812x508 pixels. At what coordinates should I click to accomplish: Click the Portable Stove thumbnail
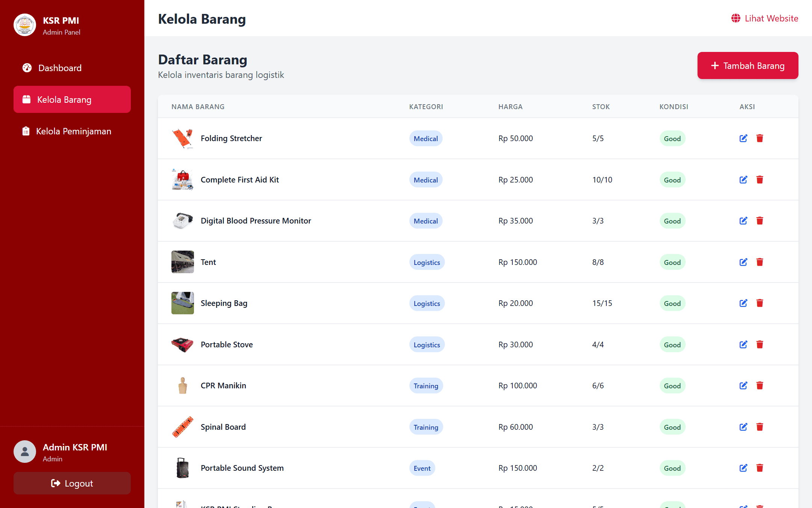click(x=183, y=344)
